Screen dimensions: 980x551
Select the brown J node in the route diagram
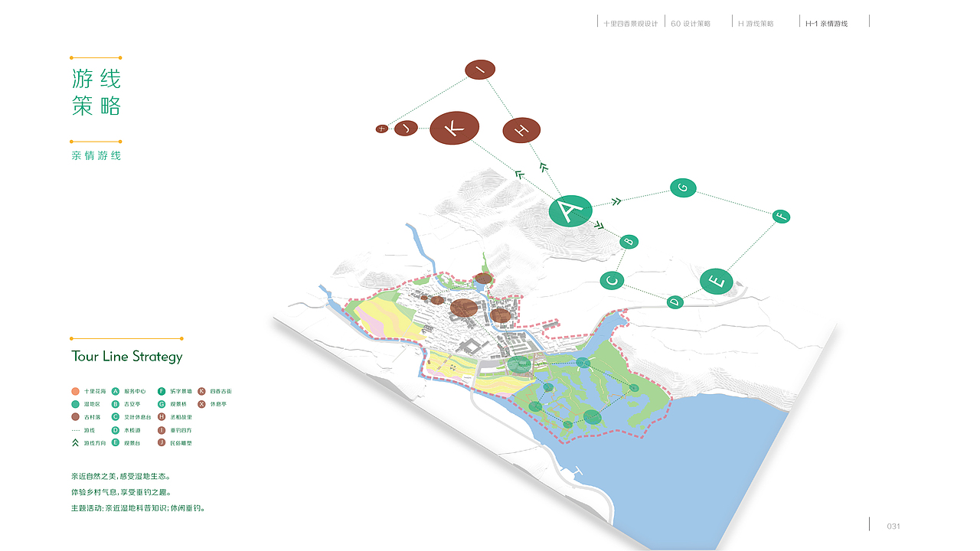[407, 128]
